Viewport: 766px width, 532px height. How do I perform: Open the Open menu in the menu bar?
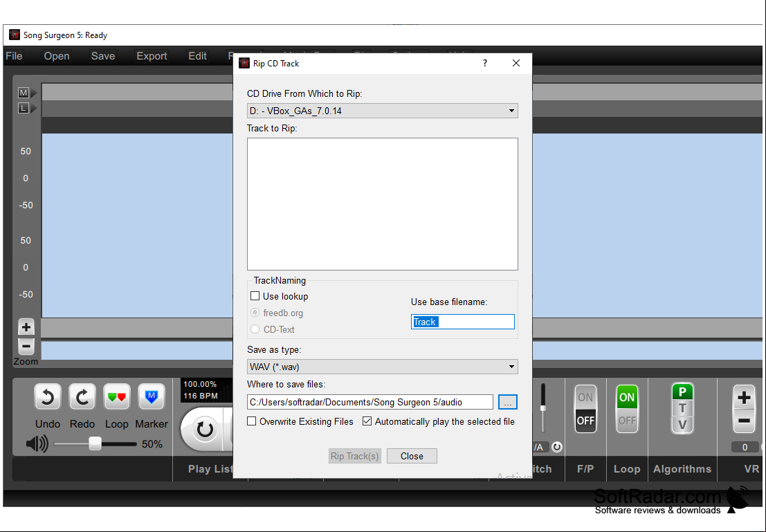[x=57, y=56]
